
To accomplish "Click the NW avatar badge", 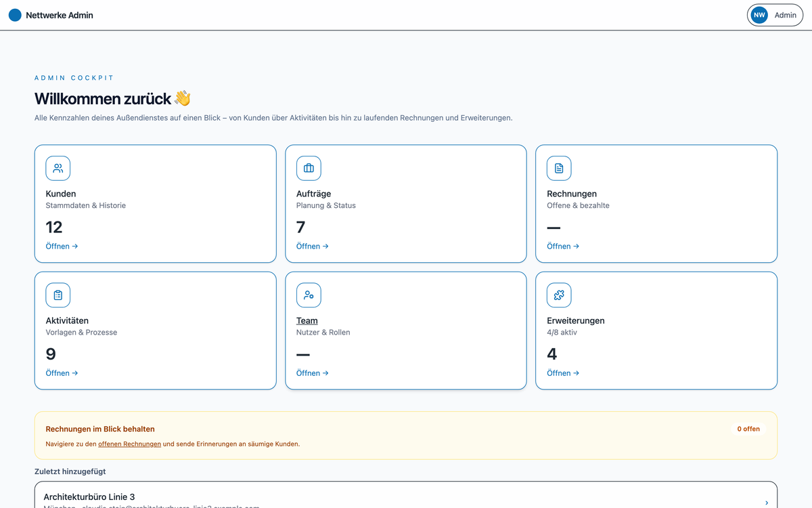I will (759, 15).
